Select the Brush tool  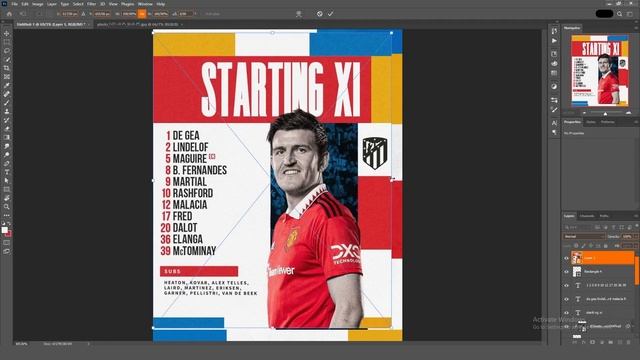point(7,102)
